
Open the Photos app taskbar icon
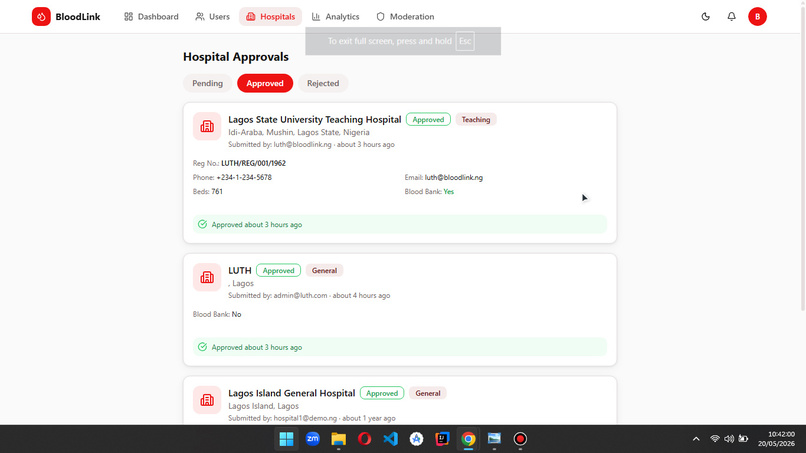(x=494, y=439)
